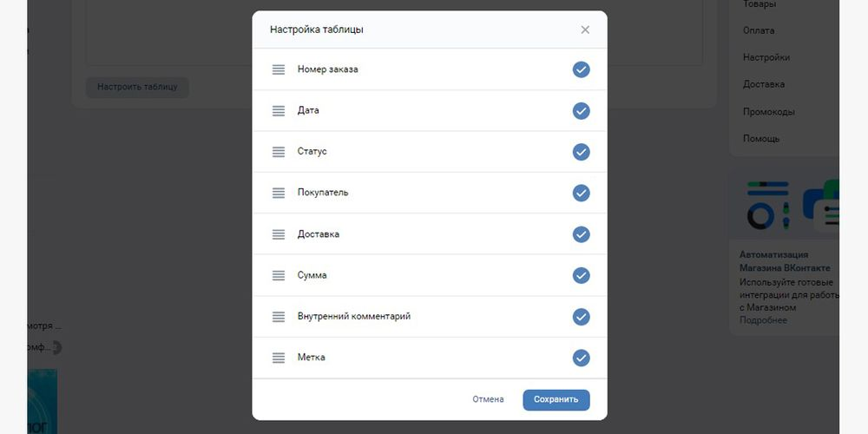The image size is (868, 434).
Task: Open the Настройки sidebar item
Action: coord(766,57)
